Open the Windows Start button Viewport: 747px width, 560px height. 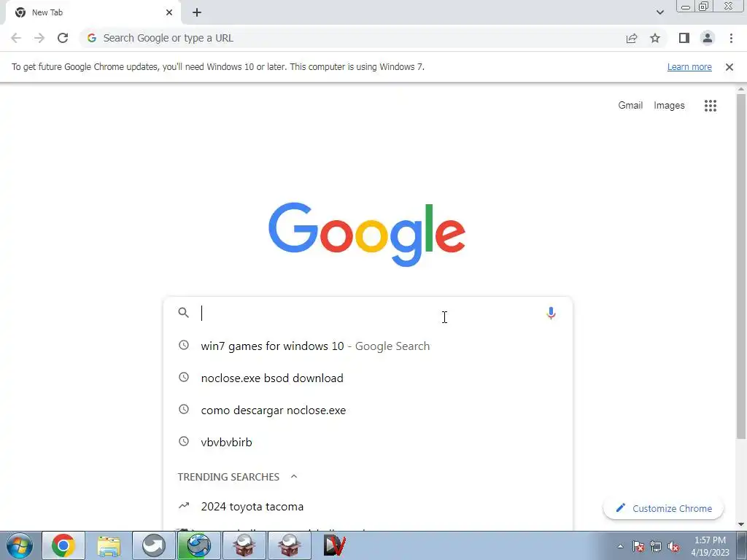pyautogui.click(x=19, y=545)
